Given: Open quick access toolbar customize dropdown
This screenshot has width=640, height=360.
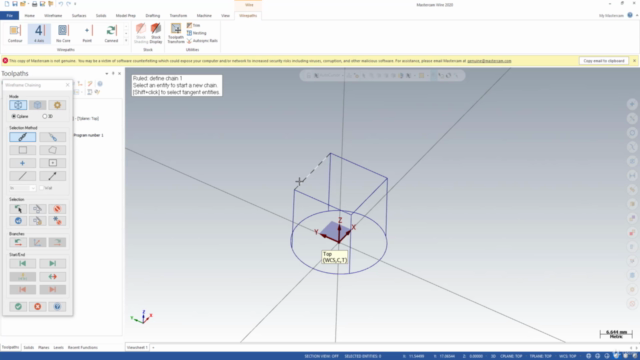Looking at the screenshot, I should point(75,4).
